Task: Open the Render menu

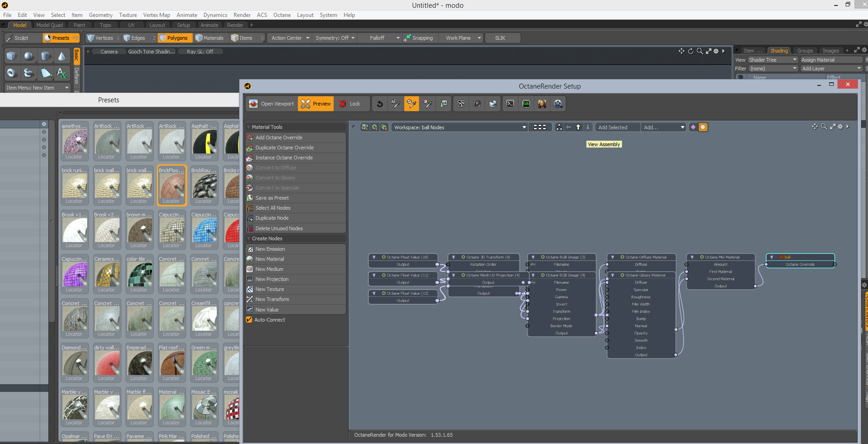Action: (x=242, y=15)
